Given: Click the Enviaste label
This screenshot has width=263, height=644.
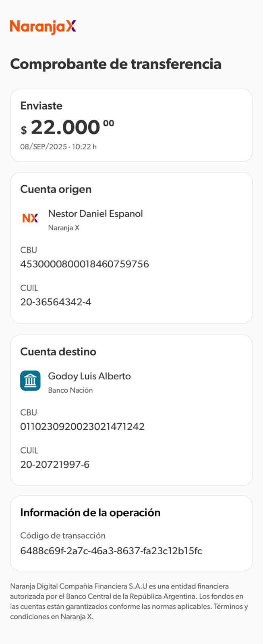Looking at the screenshot, I should click(41, 106).
